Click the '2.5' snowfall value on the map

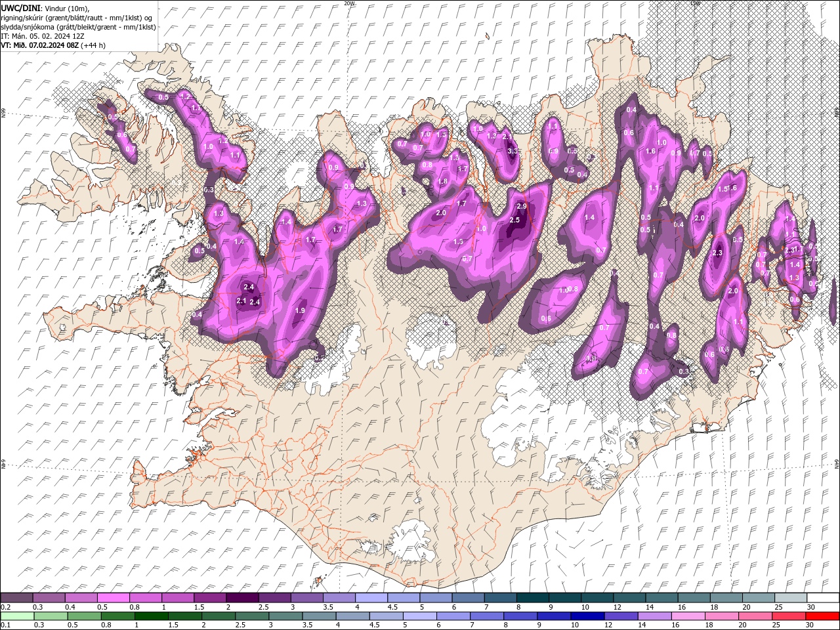coord(514,220)
